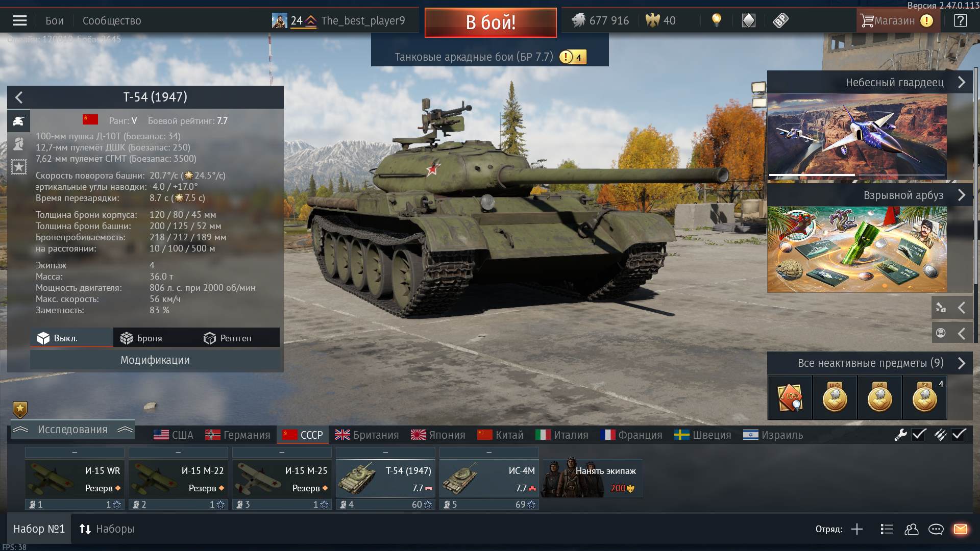This screenshot has height=551, width=980.
Task: Open the Модификации button
Action: [x=155, y=360]
